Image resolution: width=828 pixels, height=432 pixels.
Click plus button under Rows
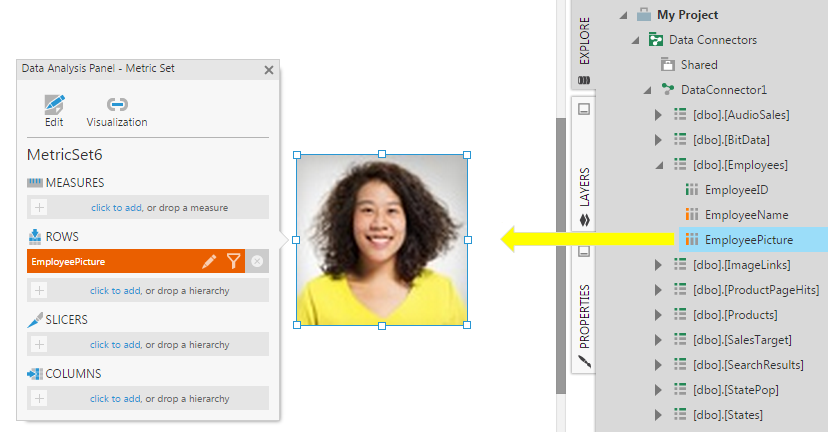[39, 290]
